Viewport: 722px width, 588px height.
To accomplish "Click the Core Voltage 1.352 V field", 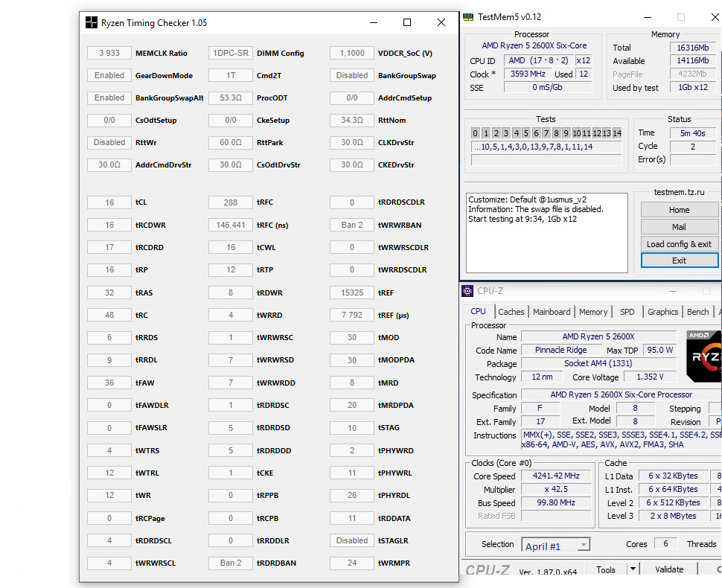I will click(650, 377).
